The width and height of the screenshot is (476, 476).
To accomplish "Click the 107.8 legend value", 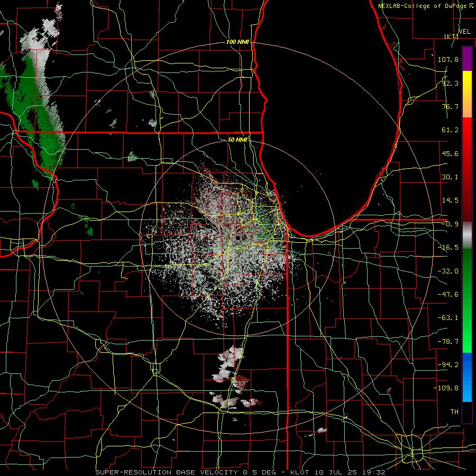I will [x=448, y=59].
